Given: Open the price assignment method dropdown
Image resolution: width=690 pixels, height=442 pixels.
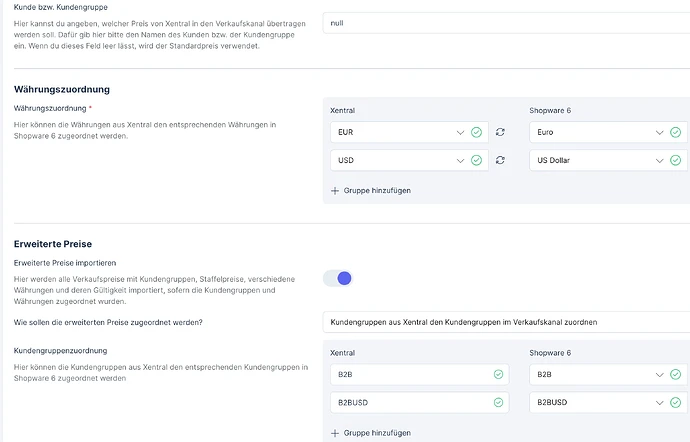Looking at the screenshot, I should click(506, 322).
